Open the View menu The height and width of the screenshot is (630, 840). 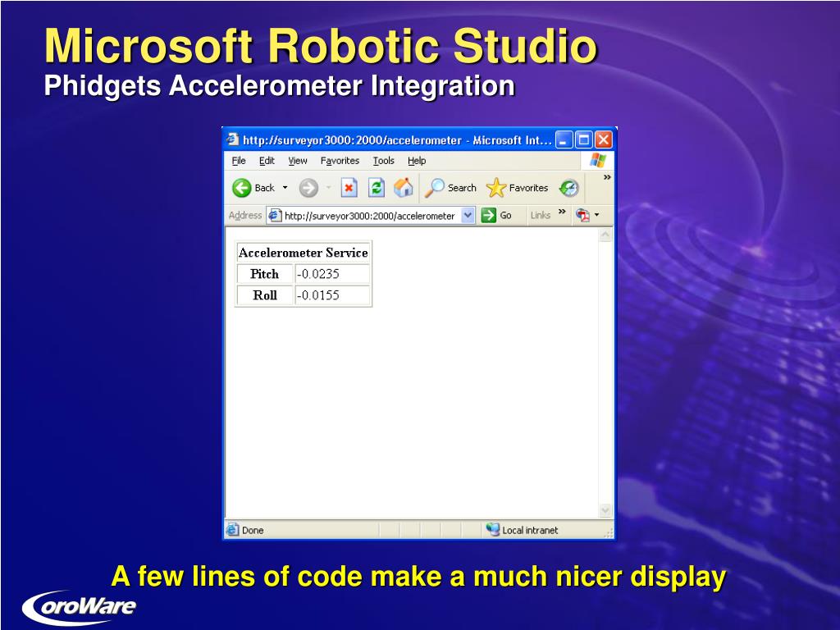click(x=298, y=161)
